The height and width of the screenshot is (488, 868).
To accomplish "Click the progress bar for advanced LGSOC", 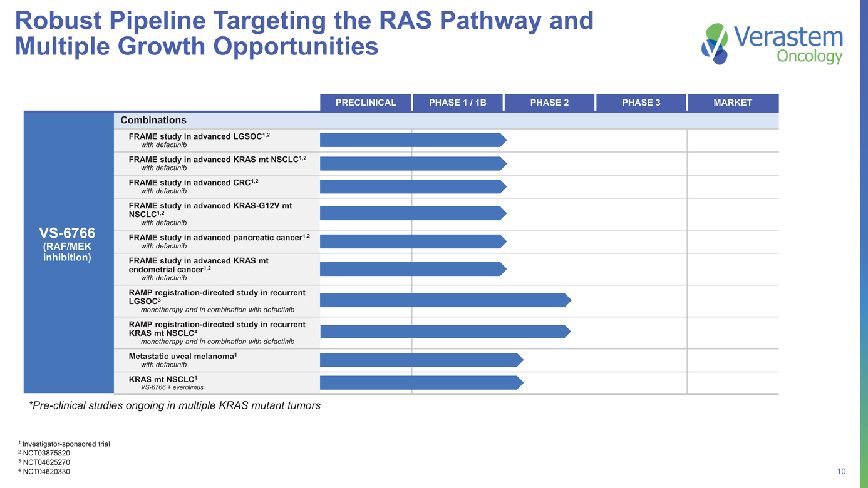I will coord(413,140).
